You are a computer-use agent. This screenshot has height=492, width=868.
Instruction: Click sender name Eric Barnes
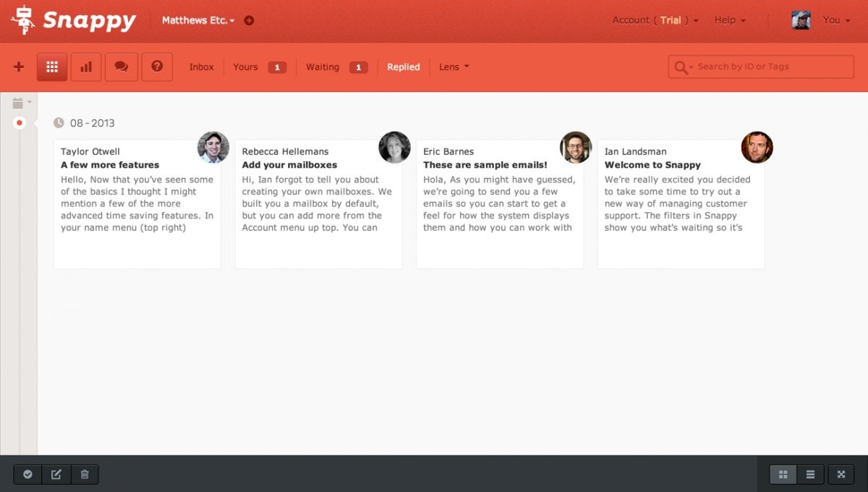pyautogui.click(x=448, y=151)
